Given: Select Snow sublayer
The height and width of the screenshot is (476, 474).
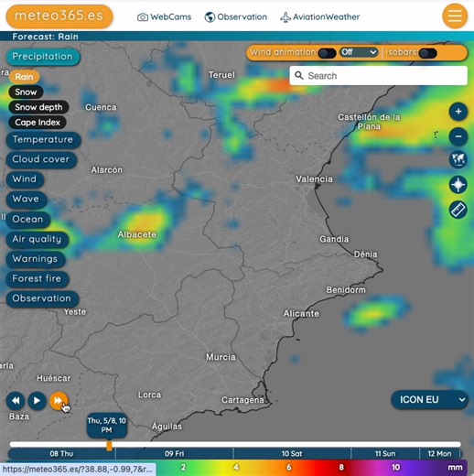Looking at the screenshot, I should click(26, 92).
